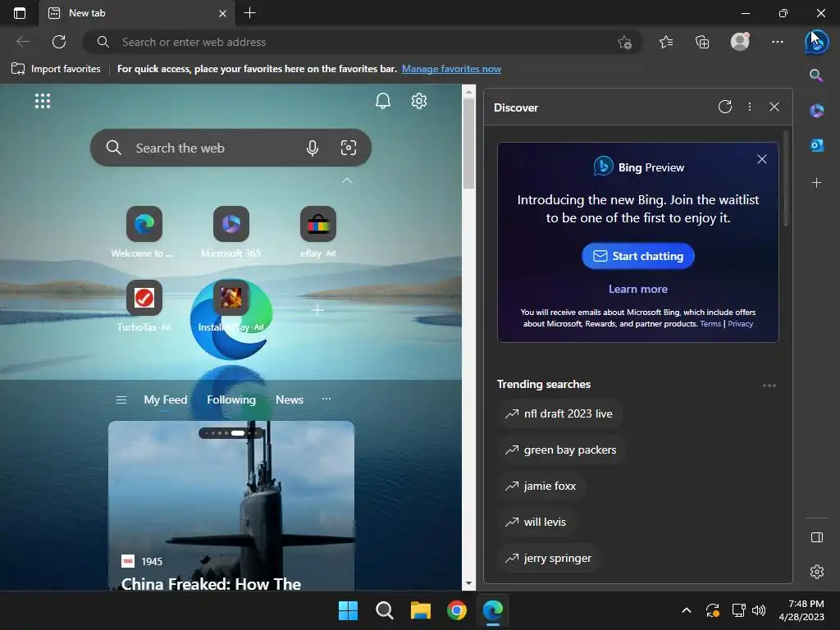The width and height of the screenshot is (840, 630).
Task: Toggle the Bing Discover sidebar button
Action: coord(816,42)
